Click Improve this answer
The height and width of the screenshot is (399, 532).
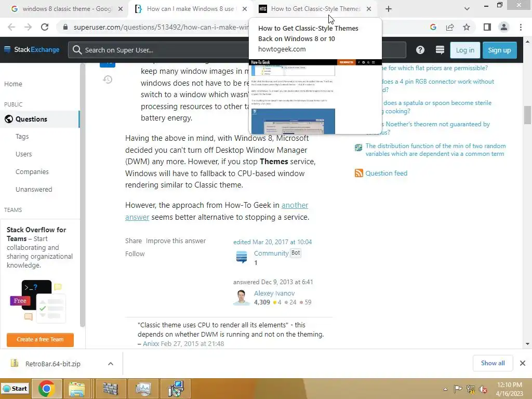coord(176,241)
